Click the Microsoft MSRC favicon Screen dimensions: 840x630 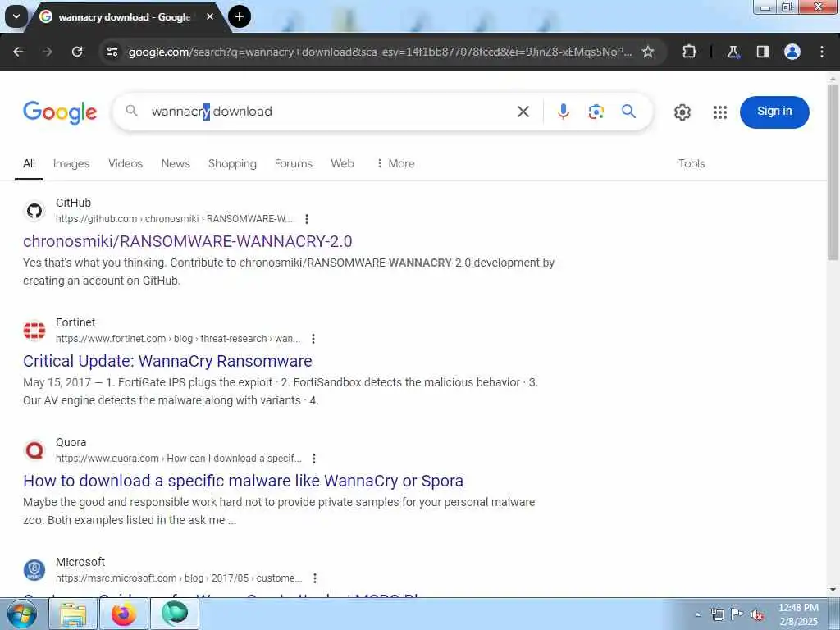tap(34, 570)
